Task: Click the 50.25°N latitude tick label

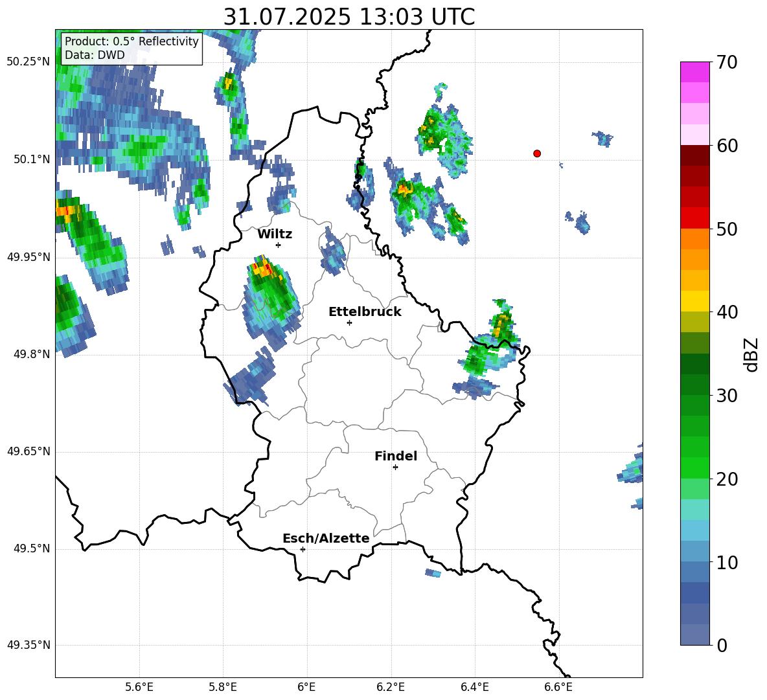Action: coord(29,62)
